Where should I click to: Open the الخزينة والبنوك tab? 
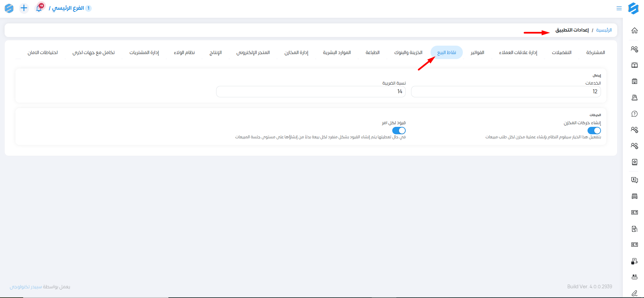coord(408,52)
